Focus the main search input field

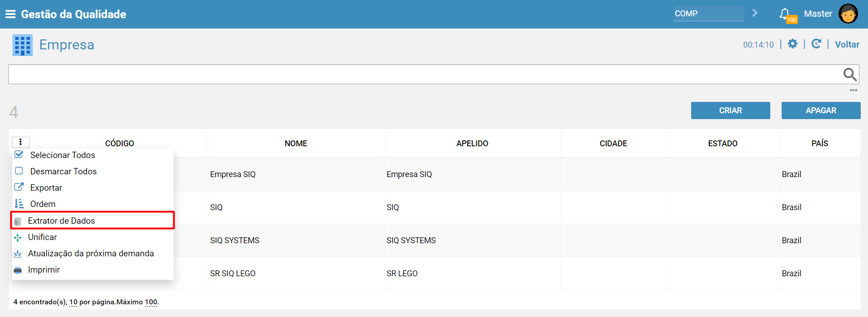pyautogui.click(x=433, y=74)
